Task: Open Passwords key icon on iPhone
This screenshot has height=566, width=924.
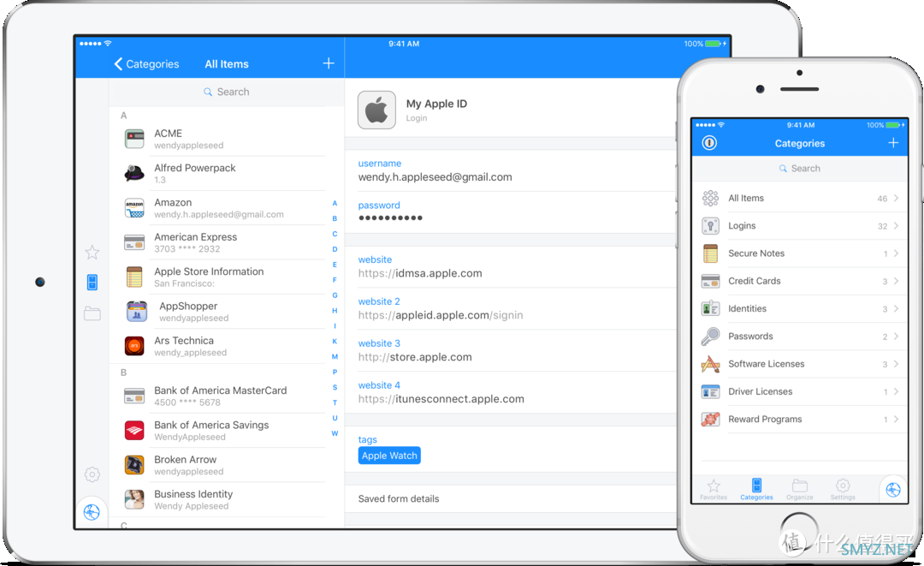Action: (x=711, y=336)
